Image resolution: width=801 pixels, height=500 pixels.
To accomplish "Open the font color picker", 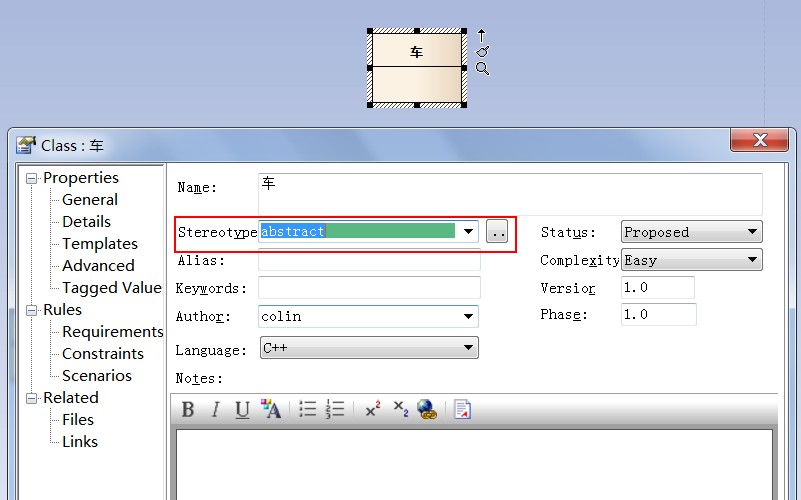I will pos(271,409).
